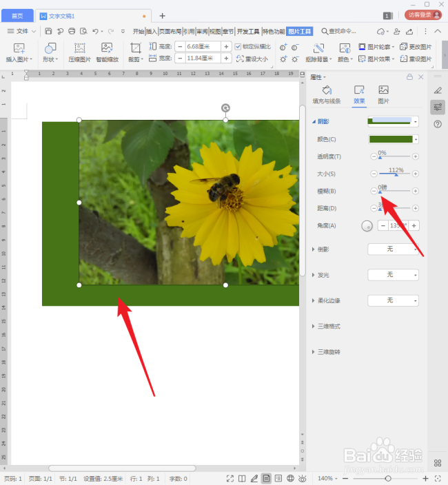Image resolution: width=448 pixels, height=485 pixels.
Task: Toggle reading layout book icon
Action: tap(242, 479)
